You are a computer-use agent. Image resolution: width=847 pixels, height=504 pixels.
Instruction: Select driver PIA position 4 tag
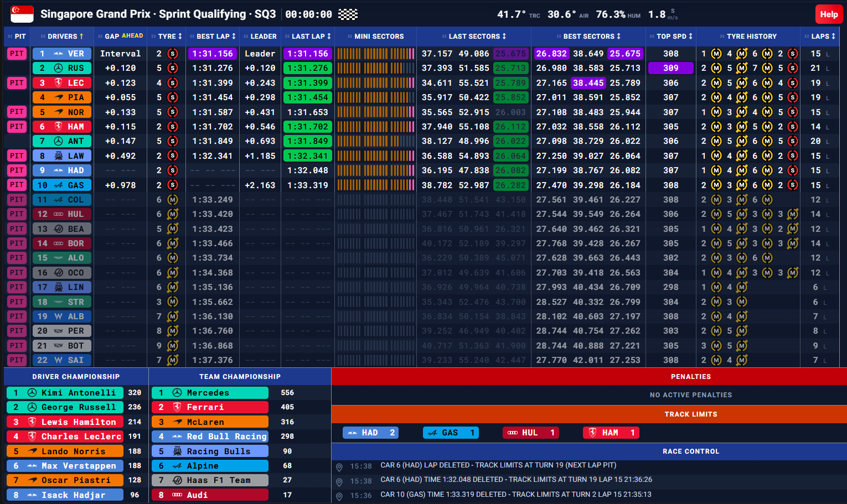[61, 97]
